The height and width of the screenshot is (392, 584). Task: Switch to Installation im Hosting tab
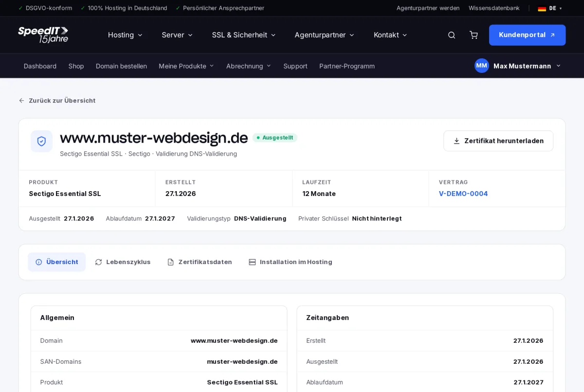(290, 262)
